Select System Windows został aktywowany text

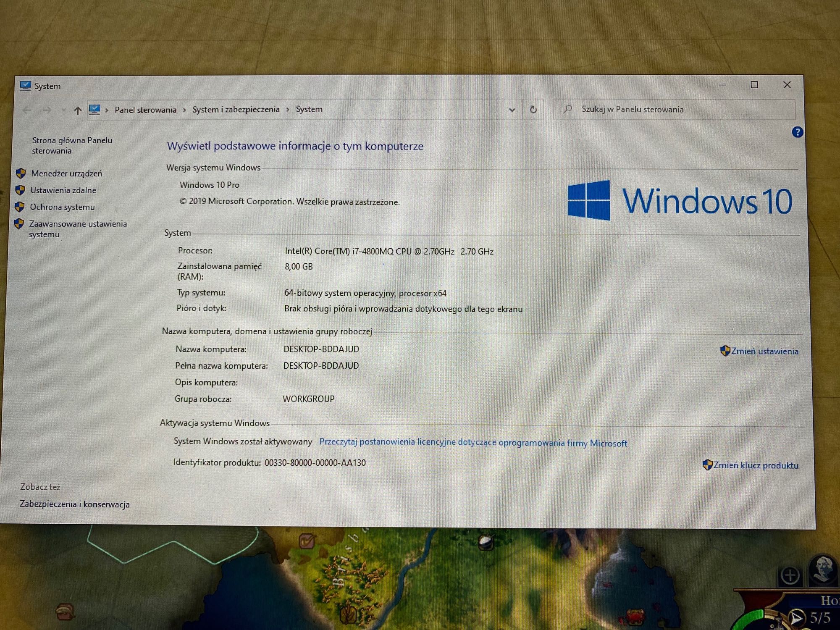click(x=243, y=441)
